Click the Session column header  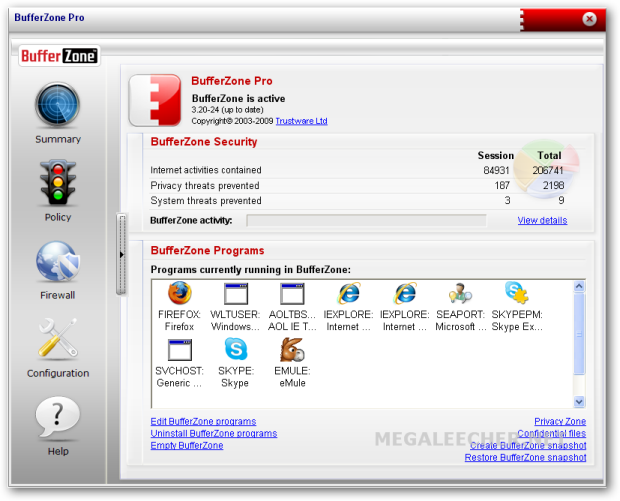495,155
